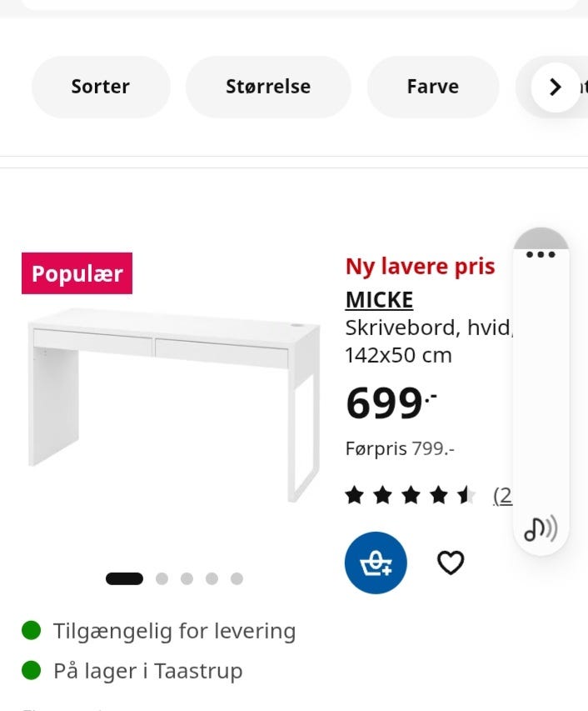This screenshot has height=711, width=588.
Task: Click the green dot beside Tilgængelig for levering
Action: tap(32, 630)
